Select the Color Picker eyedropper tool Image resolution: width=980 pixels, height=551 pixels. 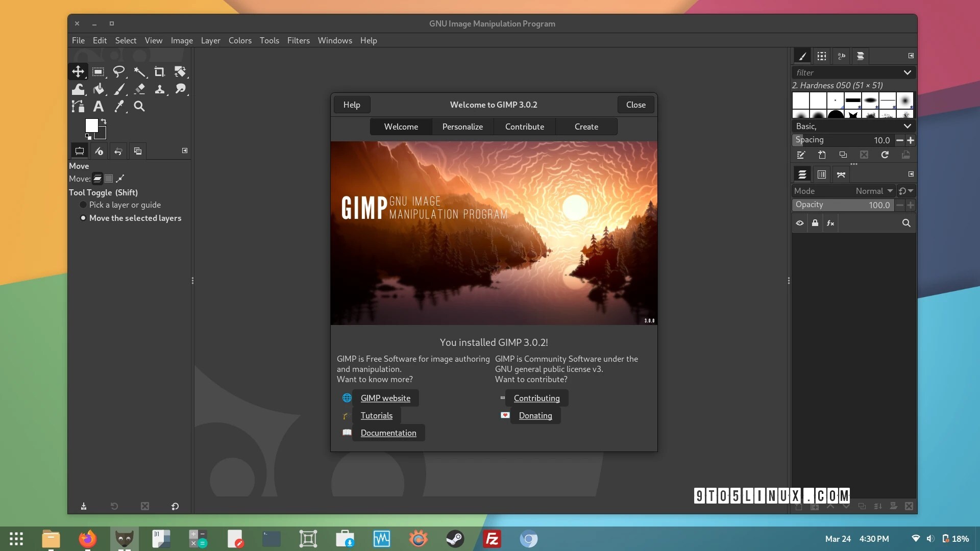click(118, 106)
